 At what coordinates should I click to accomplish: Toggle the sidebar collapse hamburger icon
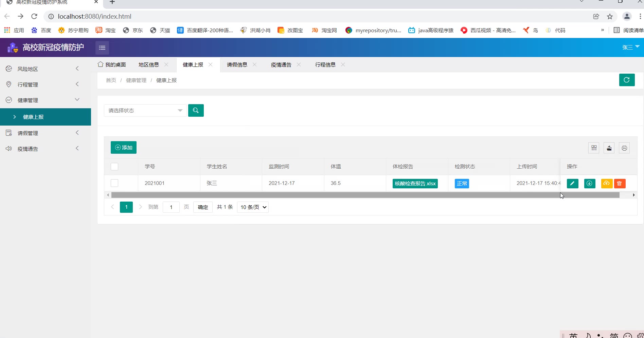coord(102,48)
